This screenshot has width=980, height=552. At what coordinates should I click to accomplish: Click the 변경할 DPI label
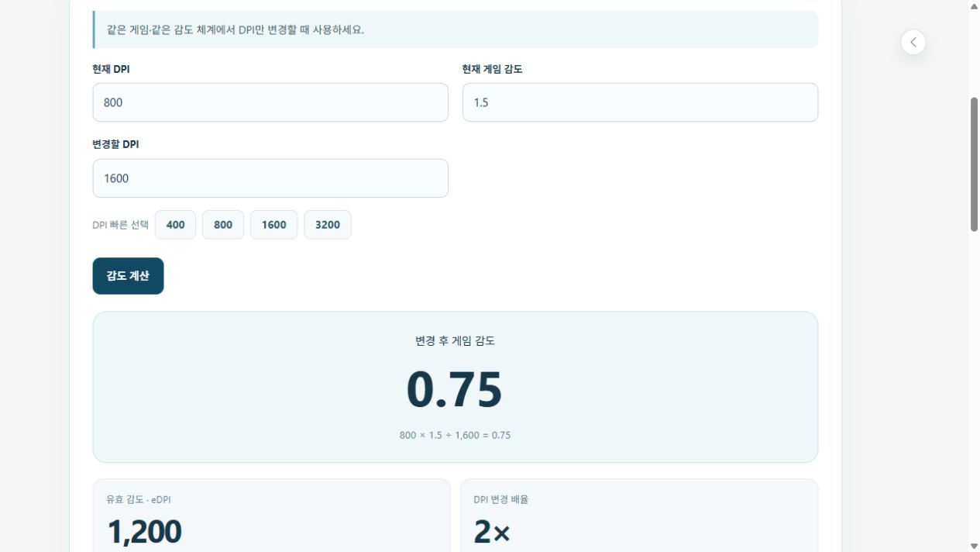coord(115,144)
